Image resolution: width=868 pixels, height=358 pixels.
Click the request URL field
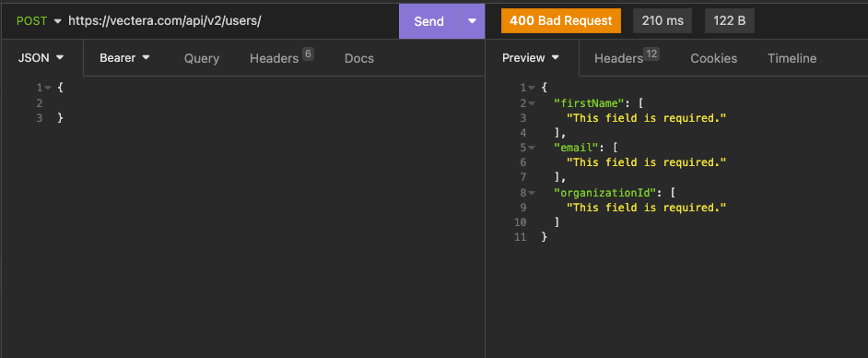tap(231, 21)
